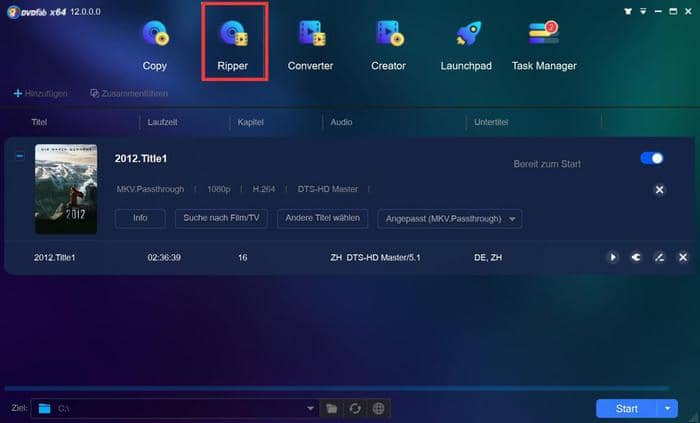
Task: Click the Ziel output path field
Action: (x=175, y=408)
